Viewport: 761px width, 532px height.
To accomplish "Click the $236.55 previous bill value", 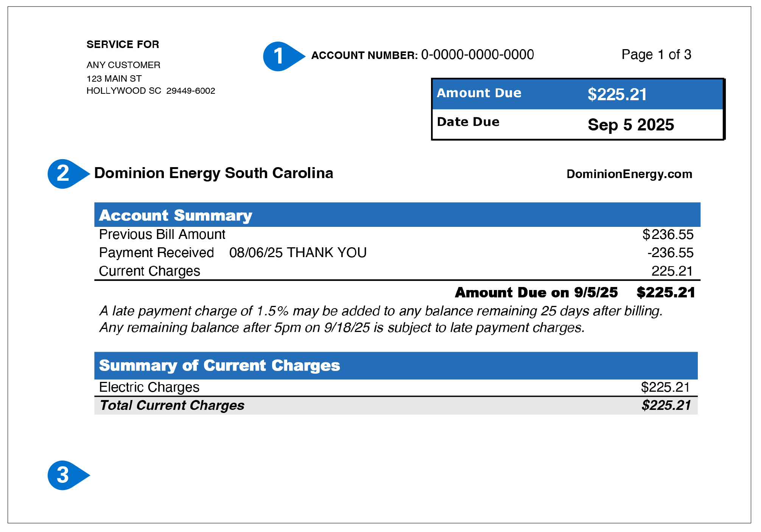I will click(x=668, y=235).
